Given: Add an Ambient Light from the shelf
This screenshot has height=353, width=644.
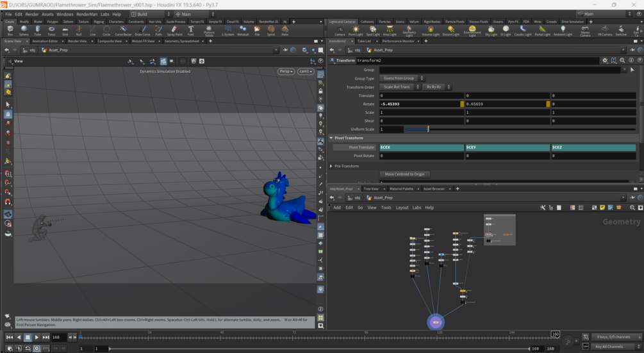Looking at the screenshot, I should [x=563, y=31].
